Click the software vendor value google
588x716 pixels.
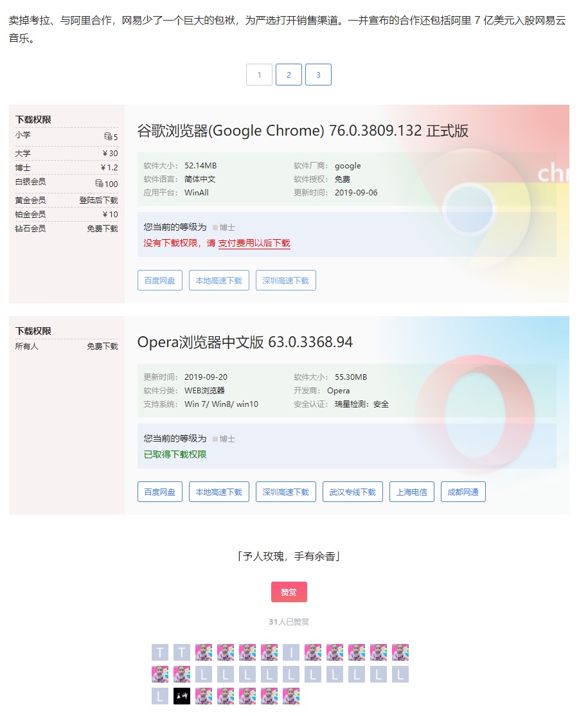tap(348, 166)
